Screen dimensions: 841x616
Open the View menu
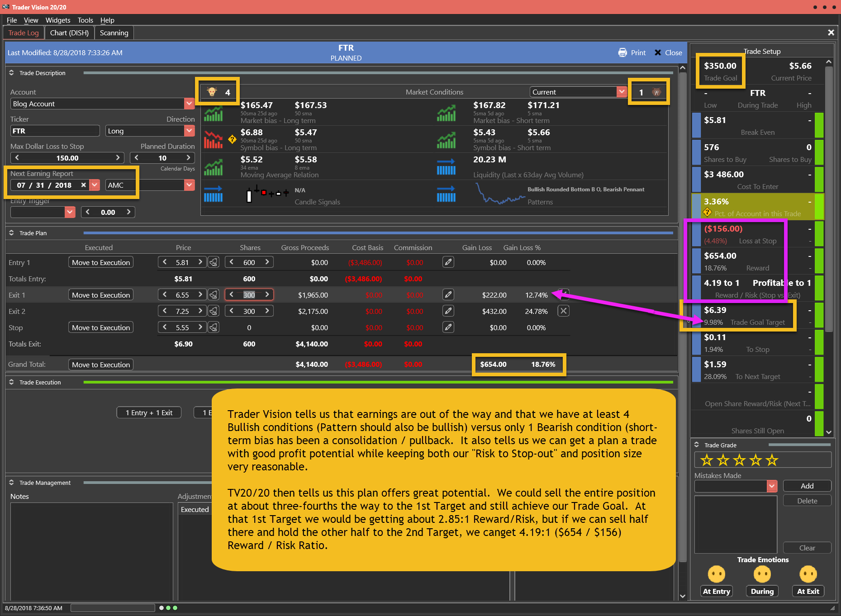pos(31,20)
